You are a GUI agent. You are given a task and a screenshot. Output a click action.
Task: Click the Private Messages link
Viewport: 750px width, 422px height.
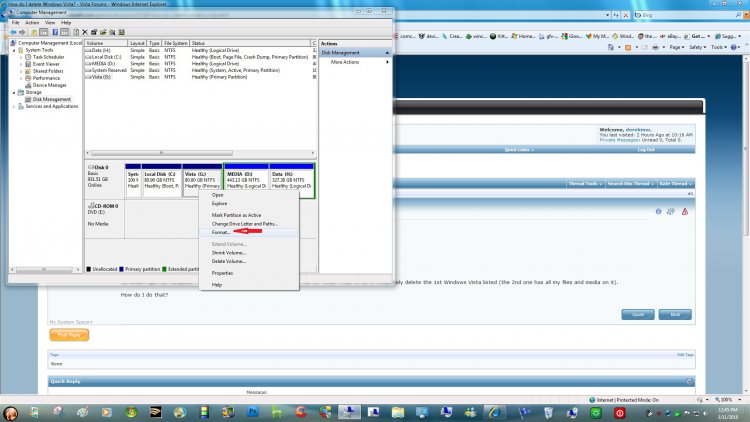(619, 140)
